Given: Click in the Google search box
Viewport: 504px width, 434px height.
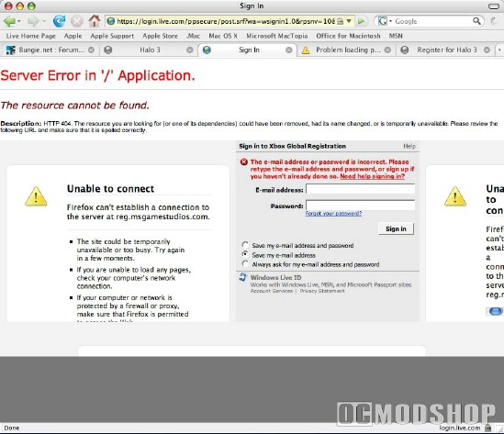Looking at the screenshot, I should [432, 21].
